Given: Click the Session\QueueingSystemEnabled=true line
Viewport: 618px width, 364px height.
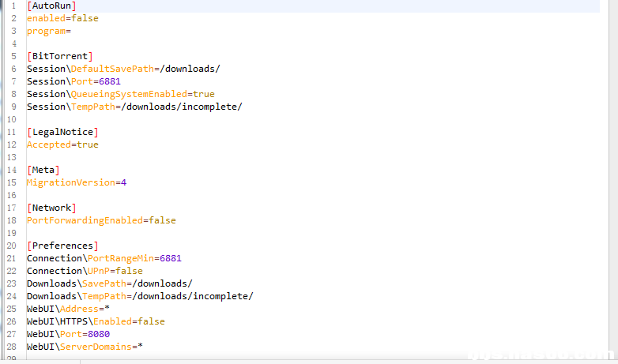Looking at the screenshot, I should click(121, 94).
